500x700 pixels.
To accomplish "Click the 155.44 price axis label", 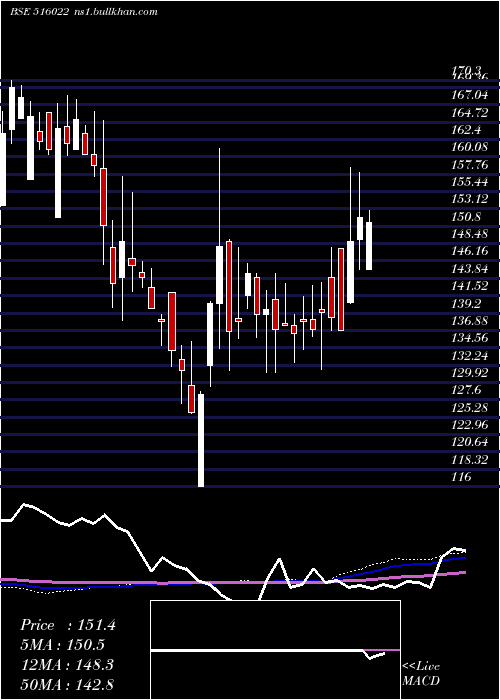I will pyautogui.click(x=469, y=182).
